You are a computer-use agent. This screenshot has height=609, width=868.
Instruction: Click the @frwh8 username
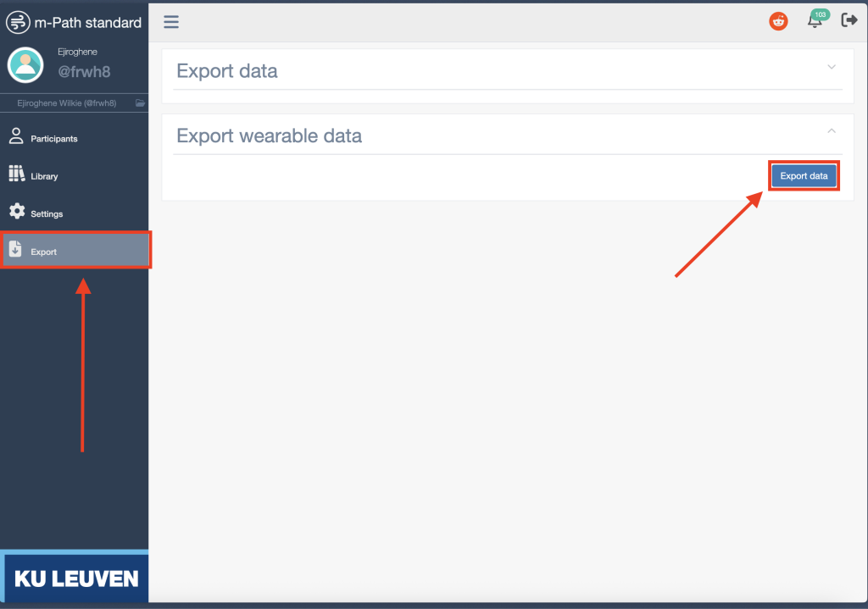pos(84,72)
